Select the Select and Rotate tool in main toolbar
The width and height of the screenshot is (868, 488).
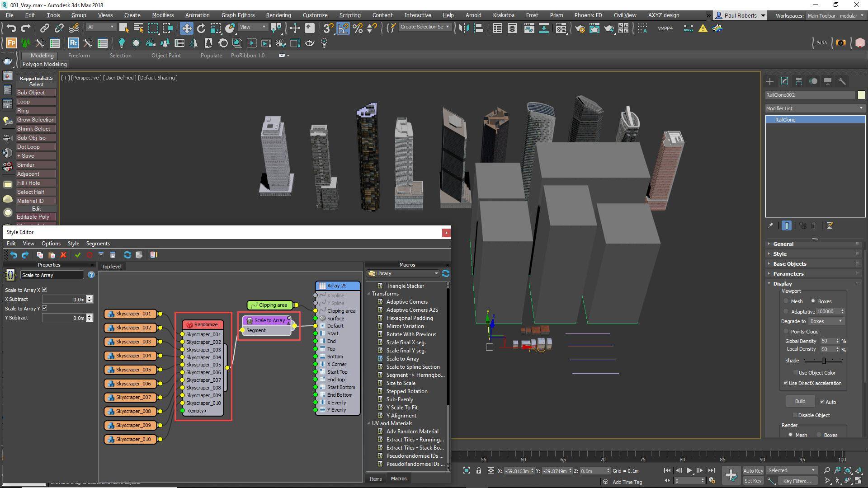point(200,28)
